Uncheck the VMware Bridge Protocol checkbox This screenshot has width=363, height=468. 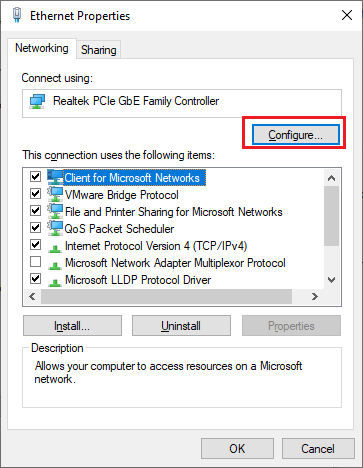click(35, 193)
